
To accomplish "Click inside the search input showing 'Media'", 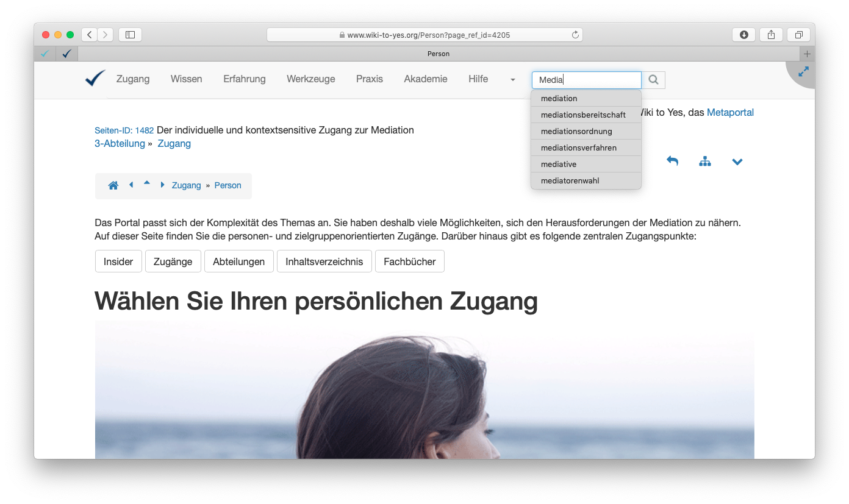I will pos(586,79).
